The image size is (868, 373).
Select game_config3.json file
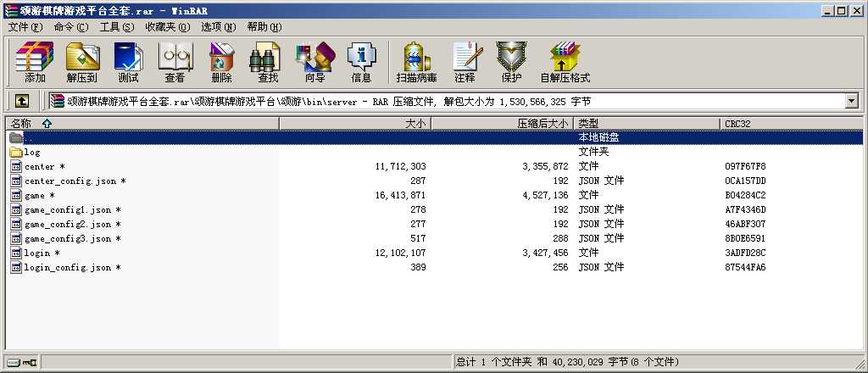[x=72, y=238]
